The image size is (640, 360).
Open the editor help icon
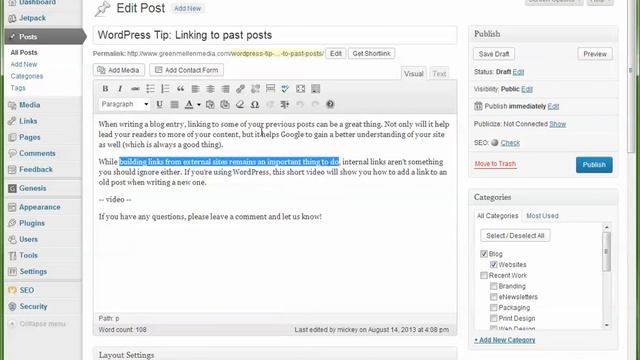click(330, 104)
